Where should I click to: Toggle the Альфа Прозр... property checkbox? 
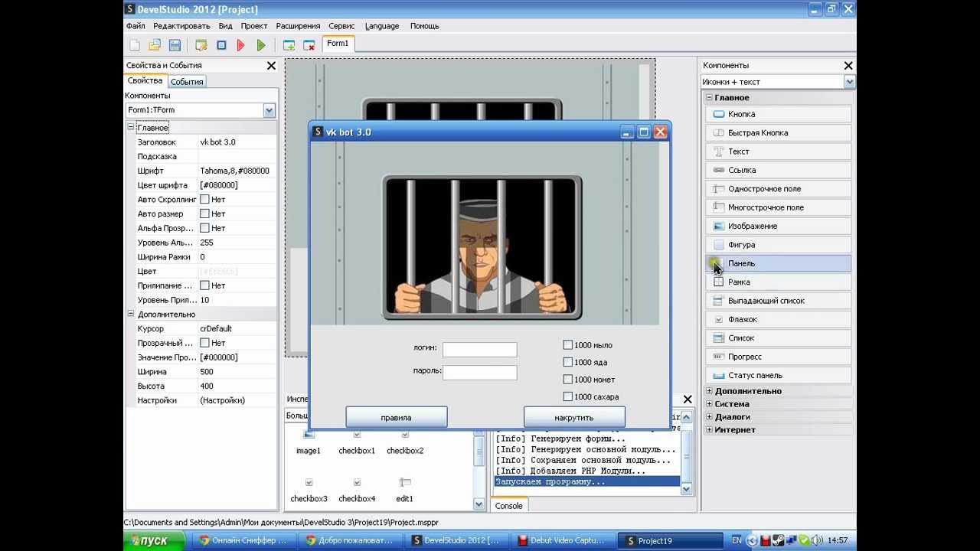(x=204, y=228)
